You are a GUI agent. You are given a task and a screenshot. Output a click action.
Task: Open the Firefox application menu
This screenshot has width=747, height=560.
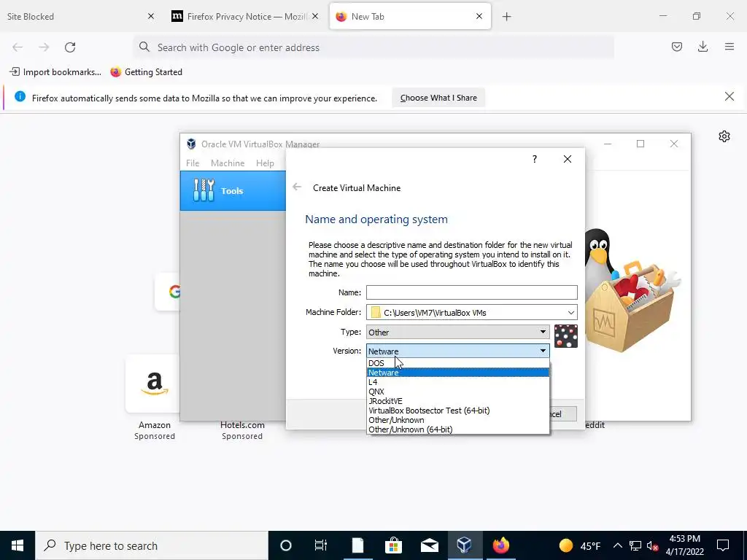pyautogui.click(x=729, y=47)
